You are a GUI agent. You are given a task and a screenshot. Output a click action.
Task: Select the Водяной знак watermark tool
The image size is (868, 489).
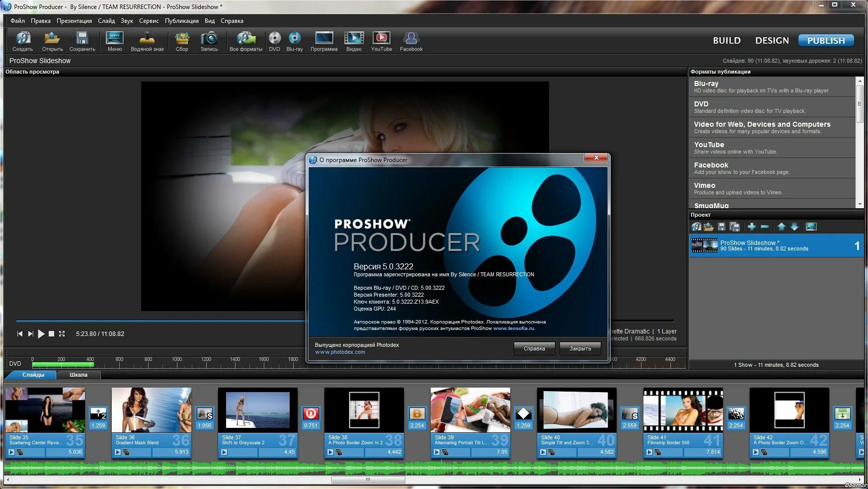click(147, 41)
